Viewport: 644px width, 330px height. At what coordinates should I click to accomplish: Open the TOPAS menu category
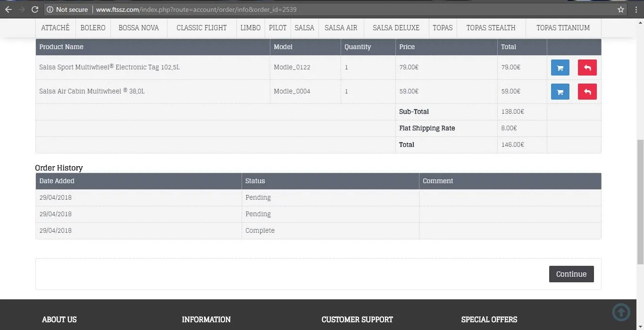click(x=443, y=27)
